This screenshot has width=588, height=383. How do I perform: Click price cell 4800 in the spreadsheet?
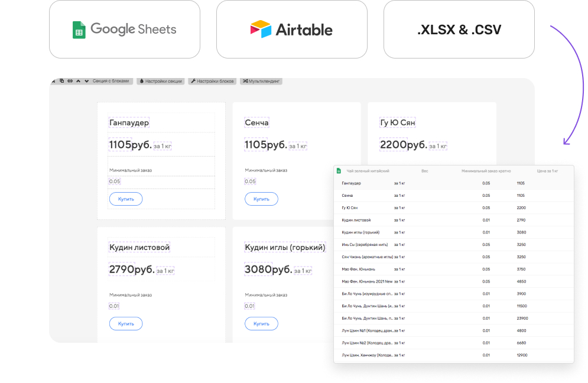[x=521, y=330]
